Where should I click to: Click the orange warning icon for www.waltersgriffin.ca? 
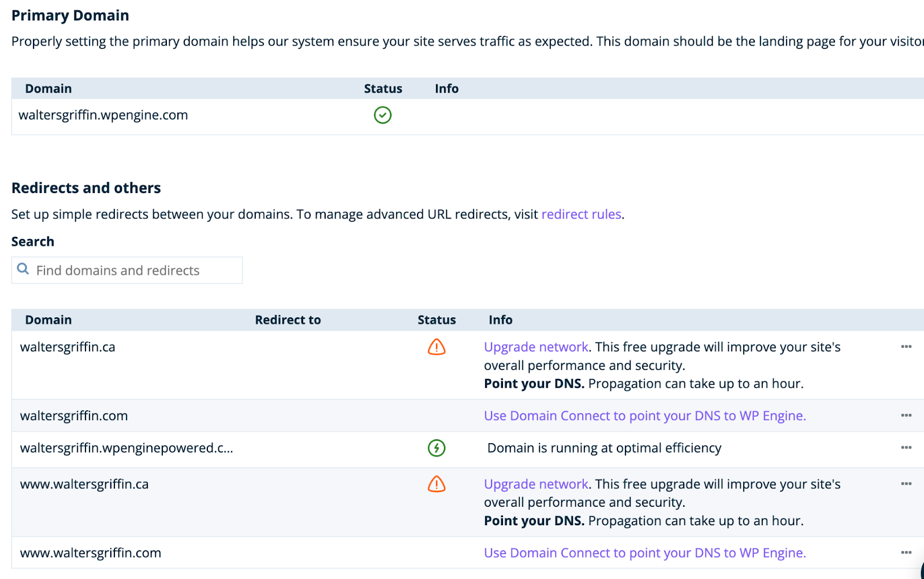coord(437,484)
